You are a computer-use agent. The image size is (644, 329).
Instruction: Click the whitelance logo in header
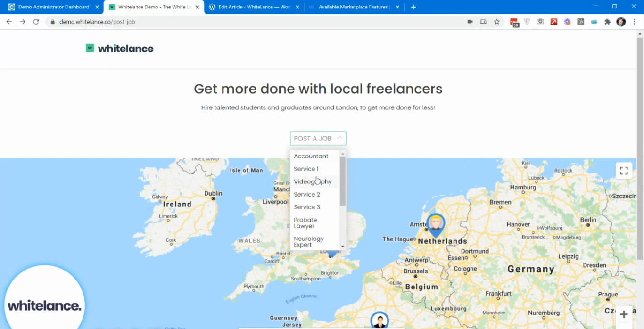[x=120, y=48]
